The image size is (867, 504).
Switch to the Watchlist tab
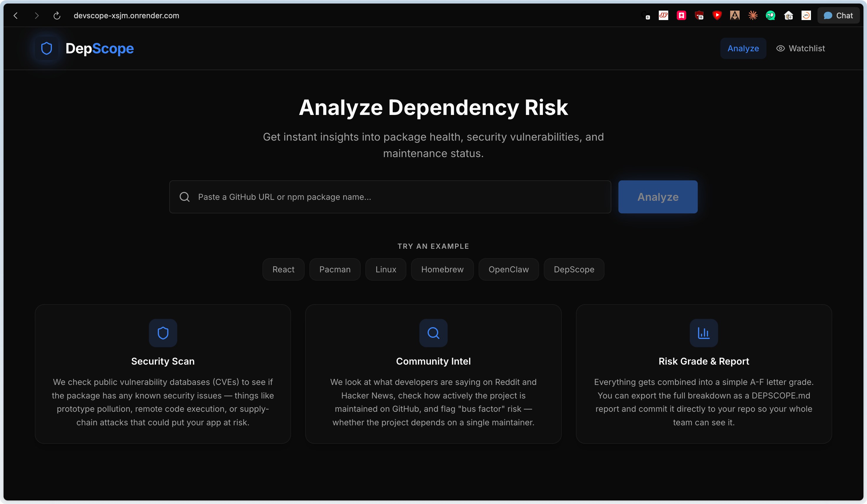tap(801, 48)
